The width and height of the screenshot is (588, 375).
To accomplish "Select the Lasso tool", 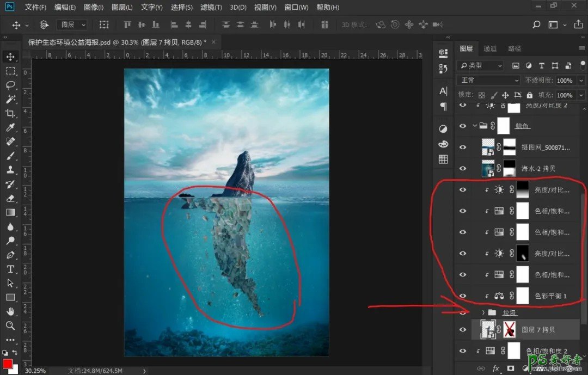I will click(10, 85).
